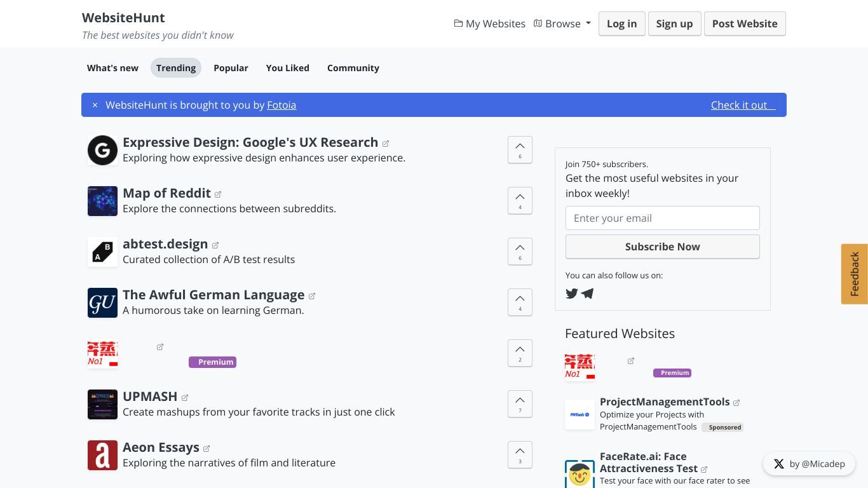
Task: Click the 'by @Micadep' X badge
Action: coord(809,464)
